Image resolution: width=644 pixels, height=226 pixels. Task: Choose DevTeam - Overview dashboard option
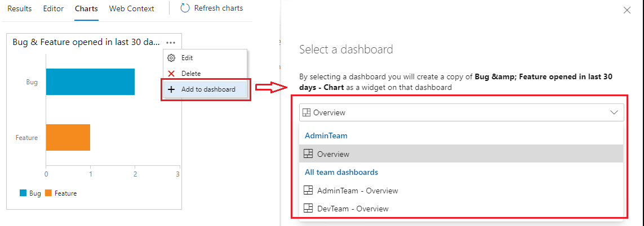click(x=353, y=209)
